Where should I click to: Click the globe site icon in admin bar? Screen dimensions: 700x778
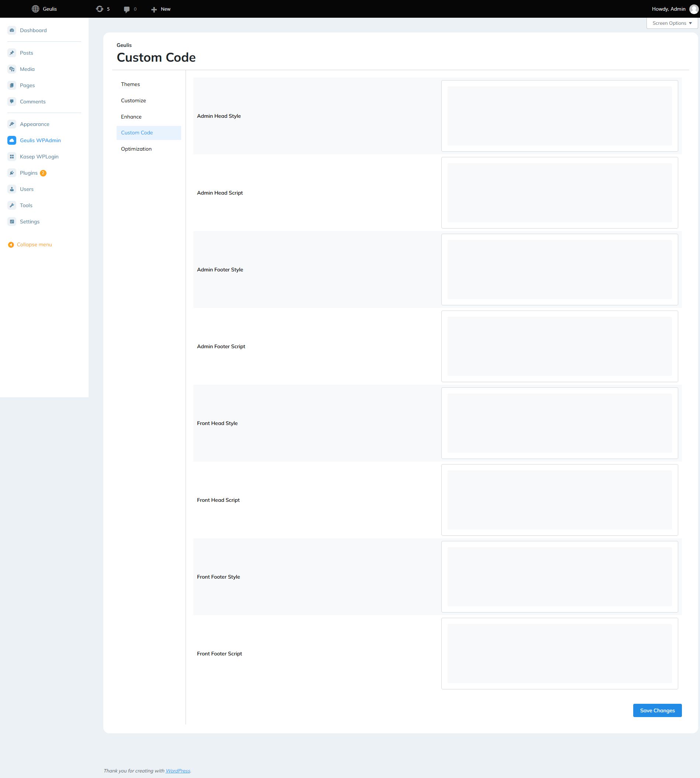click(35, 9)
